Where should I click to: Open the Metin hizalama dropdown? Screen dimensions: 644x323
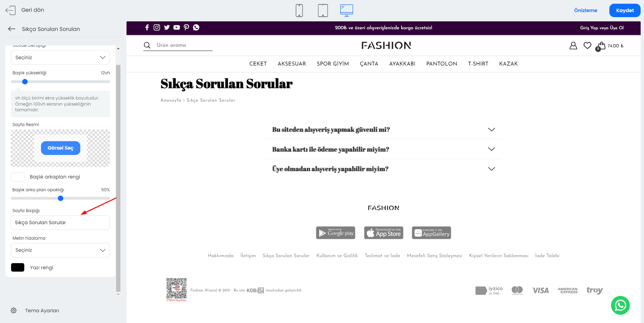tap(60, 250)
